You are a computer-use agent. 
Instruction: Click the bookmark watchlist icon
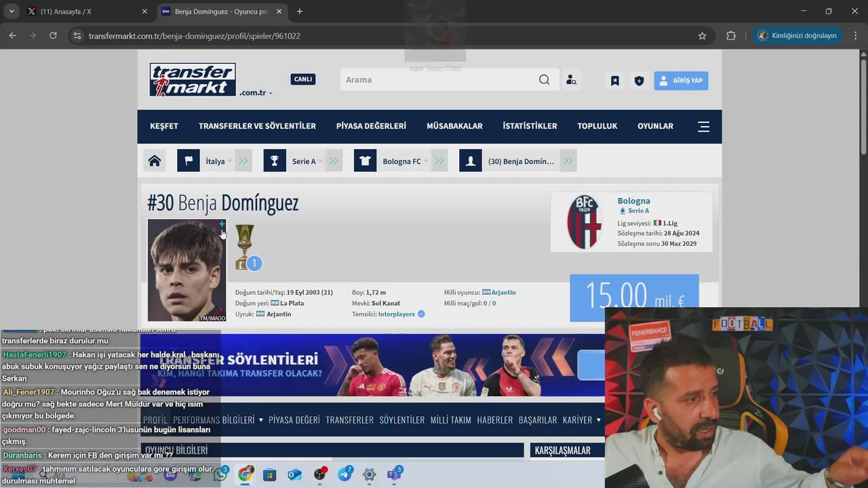[x=615, y=81]
